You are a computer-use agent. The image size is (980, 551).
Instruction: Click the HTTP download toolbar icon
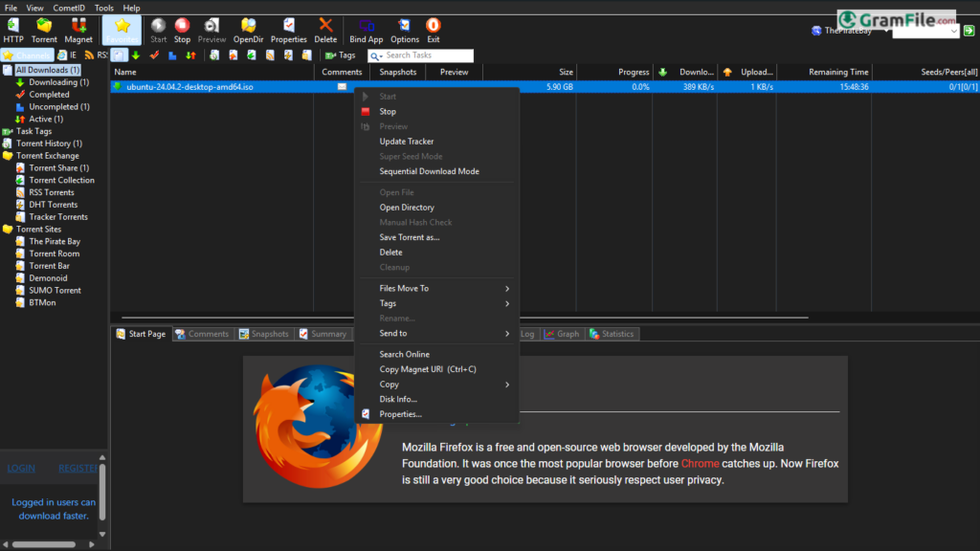(x=13, y=30)
